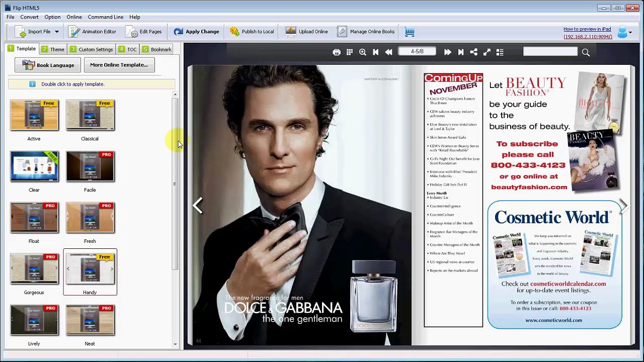Click Upload Online
This screenshot has height=362, width=644.
click(x=306, y=32)
